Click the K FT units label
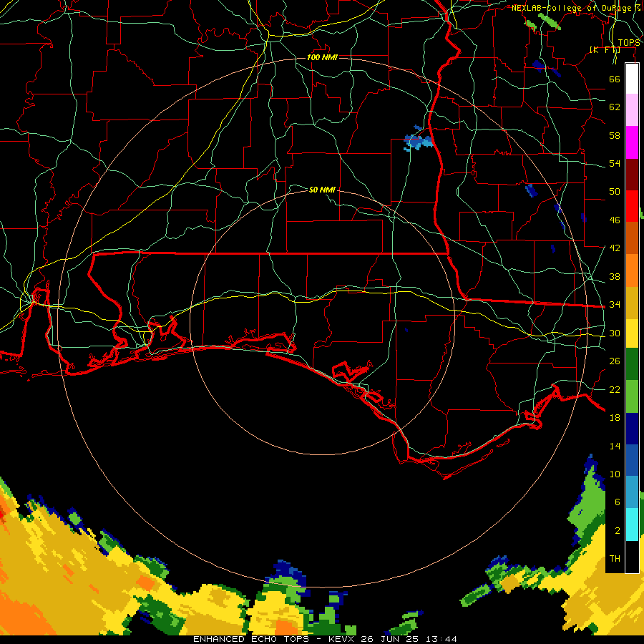The height and width of the screenshot is (644, 644). click(605, 49)
